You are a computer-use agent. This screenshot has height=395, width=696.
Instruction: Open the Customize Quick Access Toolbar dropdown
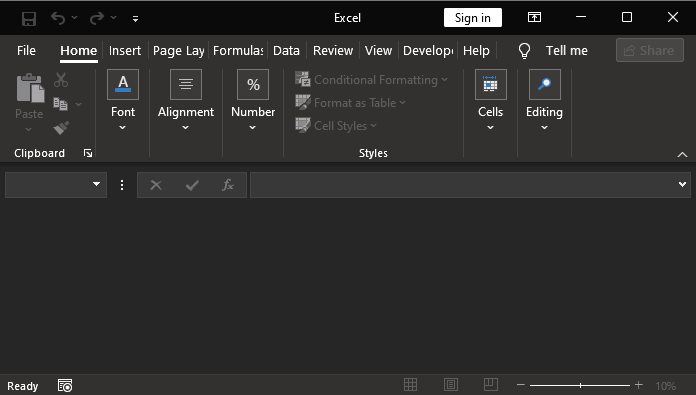[135, 19]
